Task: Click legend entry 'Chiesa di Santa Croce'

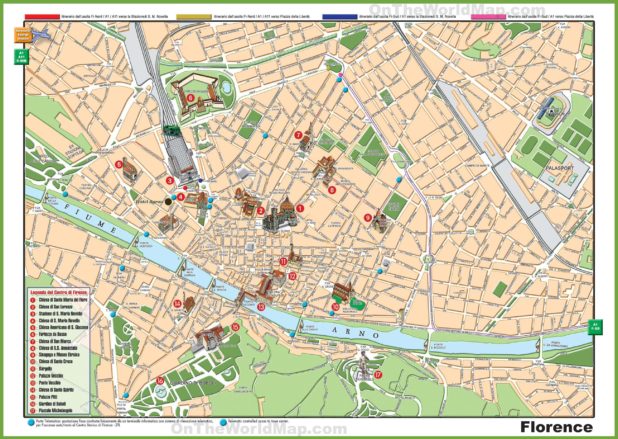Action: tap(56, 361)
